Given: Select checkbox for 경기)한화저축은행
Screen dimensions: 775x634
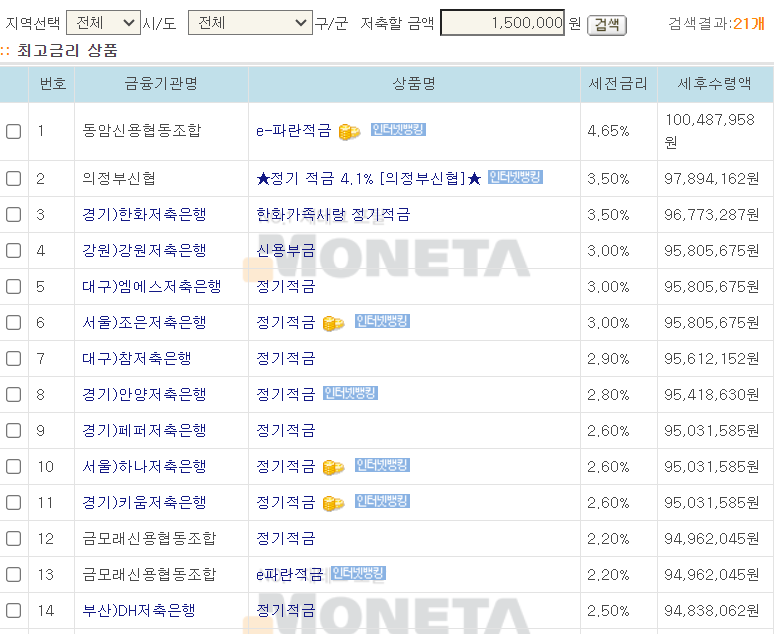Looking at the screenshot, I should (13, 214).
